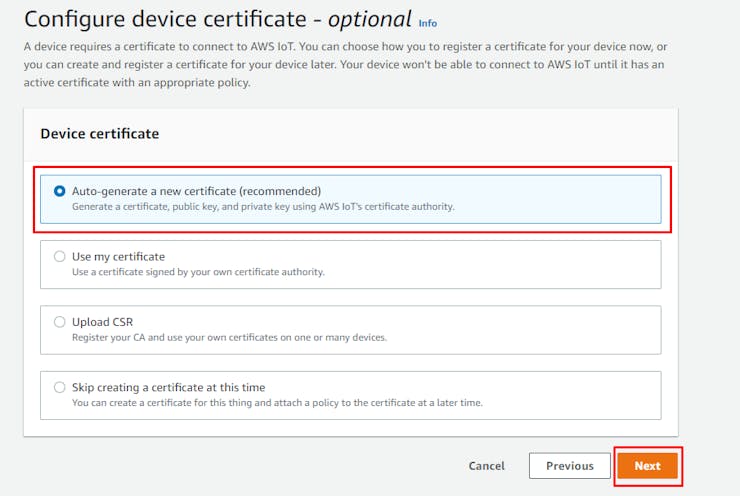The width and height of the screenshot is (740, 496).
Task: Click description 'Generate a certificate, public key, and private key'
Action: pyautogui.click(x=262, y=207)
